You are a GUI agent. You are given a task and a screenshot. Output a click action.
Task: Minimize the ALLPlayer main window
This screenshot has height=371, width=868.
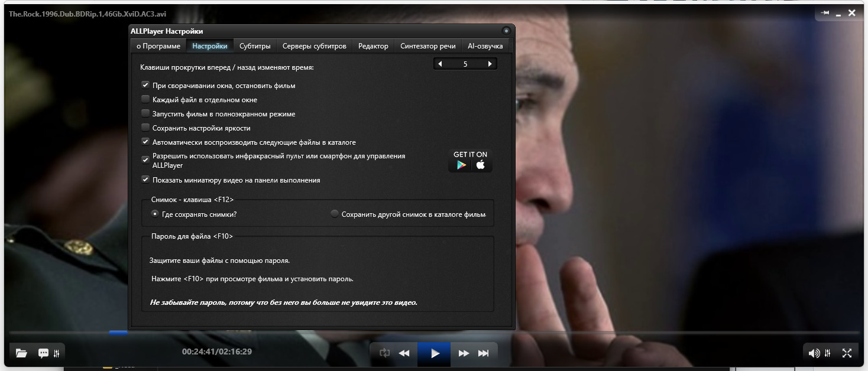pos(839,14)
